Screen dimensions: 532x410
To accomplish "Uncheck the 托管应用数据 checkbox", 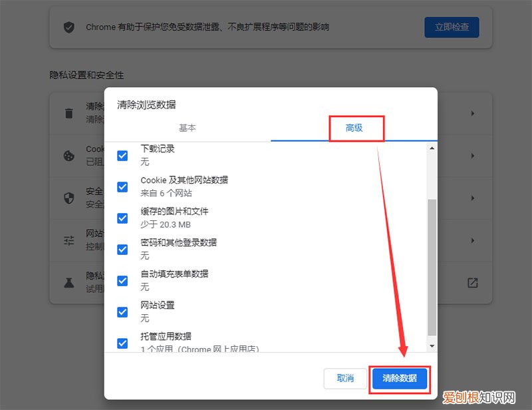I will [122, 343].
